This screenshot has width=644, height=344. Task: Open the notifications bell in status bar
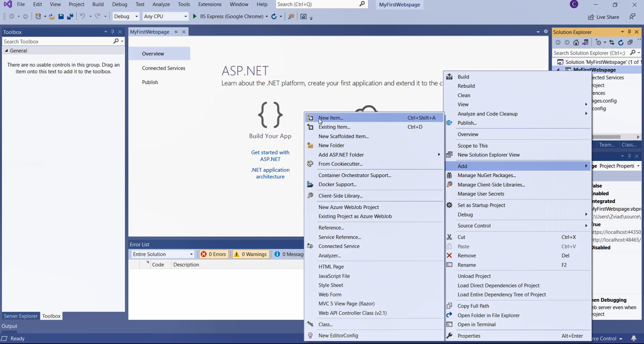(634, 338)
